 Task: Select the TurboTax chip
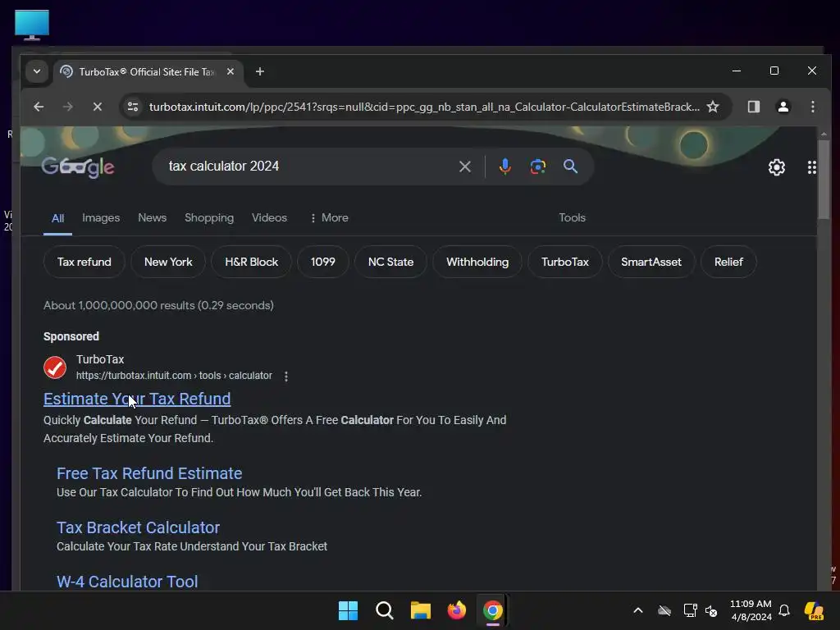tap(564, 262)
